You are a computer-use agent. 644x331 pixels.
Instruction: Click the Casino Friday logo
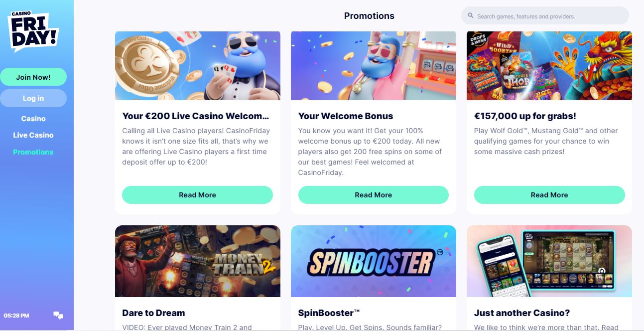[33, 31]
